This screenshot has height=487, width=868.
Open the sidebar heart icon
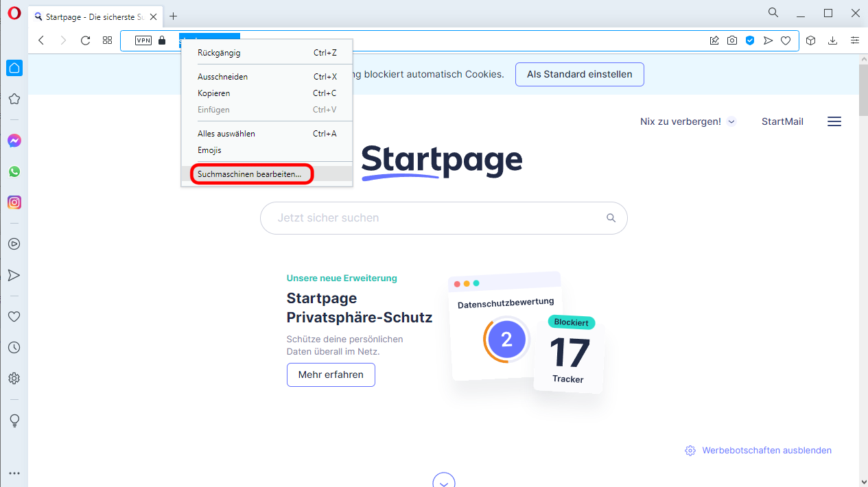point(14,316)
